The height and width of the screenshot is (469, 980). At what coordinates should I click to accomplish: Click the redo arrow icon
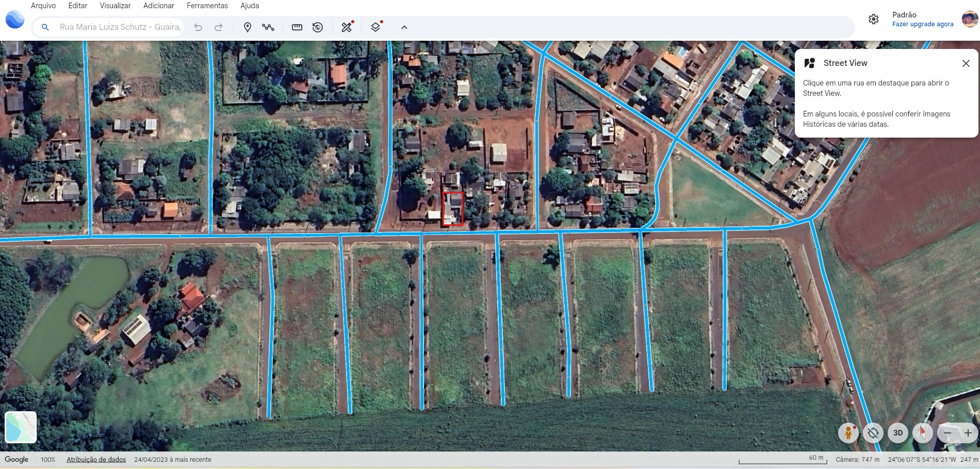219,27
